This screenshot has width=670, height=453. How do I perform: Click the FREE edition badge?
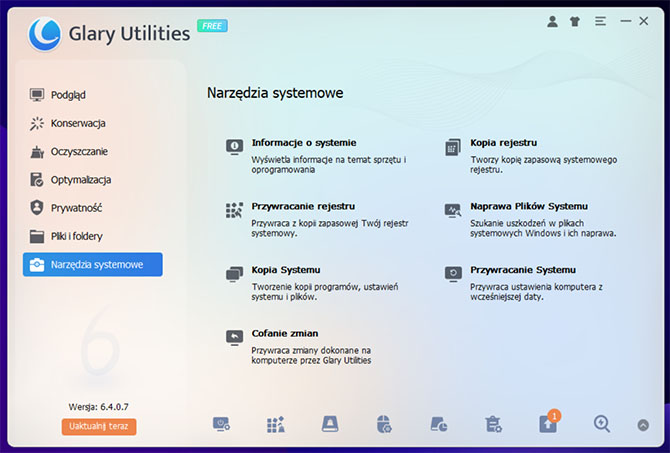click(211, 26)
